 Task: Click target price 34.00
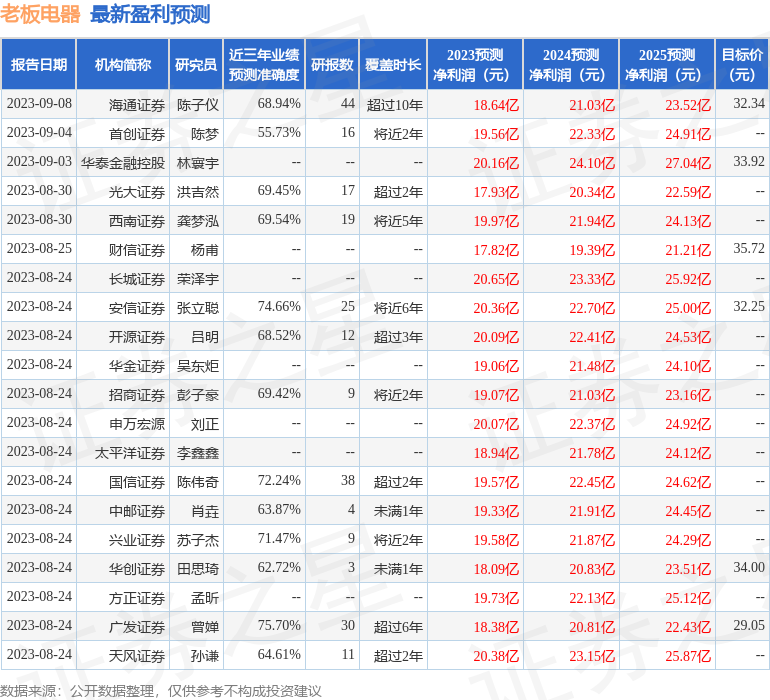[749, 567]
